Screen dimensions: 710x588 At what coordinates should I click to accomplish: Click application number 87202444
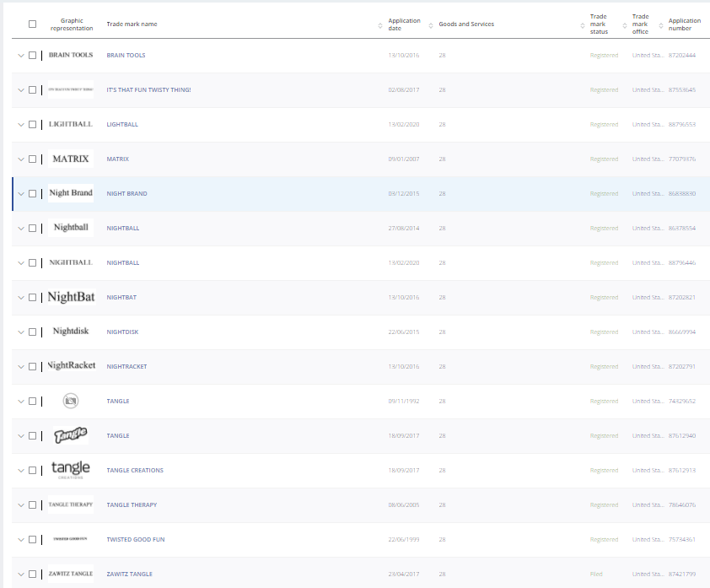682,56
